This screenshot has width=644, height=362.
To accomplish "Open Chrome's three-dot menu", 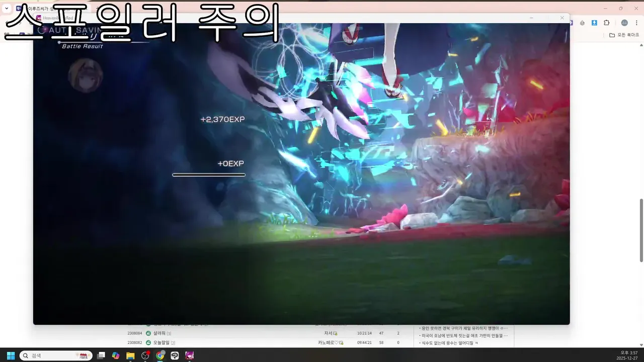I will (636, 23).
